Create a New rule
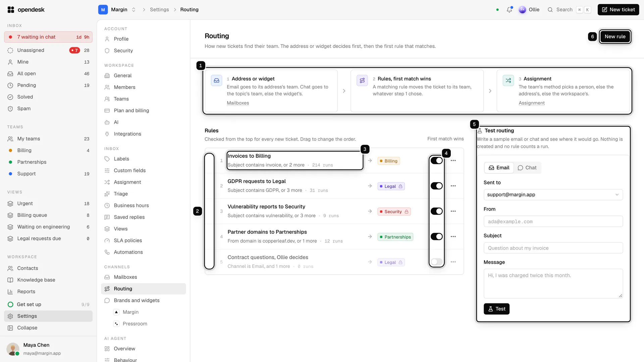Viewport: 644px width, 362px height. (x=615, y=37)
